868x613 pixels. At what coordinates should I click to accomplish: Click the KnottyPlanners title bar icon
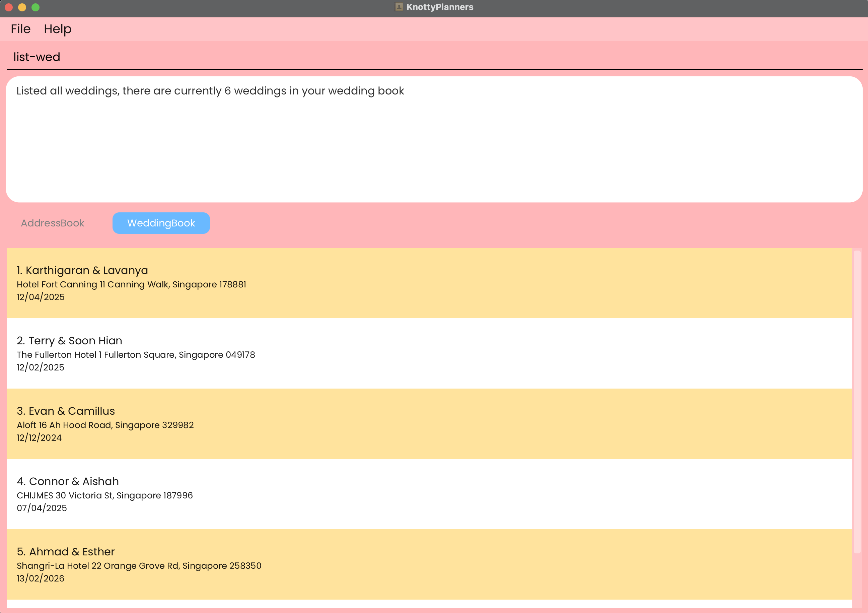point(399,7)
